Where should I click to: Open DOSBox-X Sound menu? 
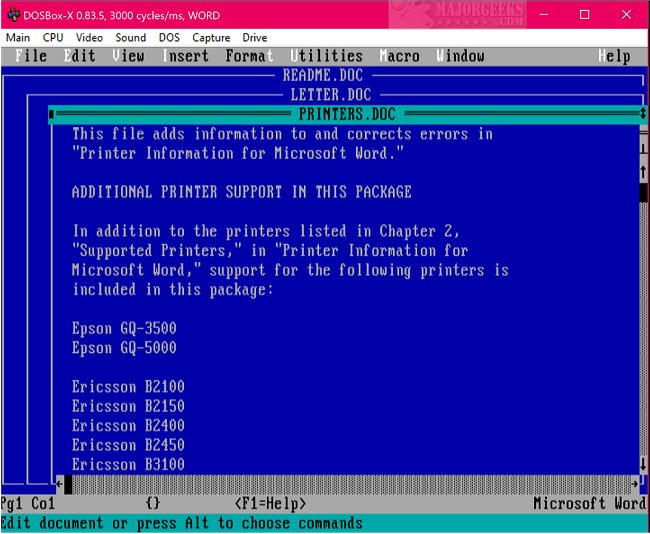[x=131, y=38]
